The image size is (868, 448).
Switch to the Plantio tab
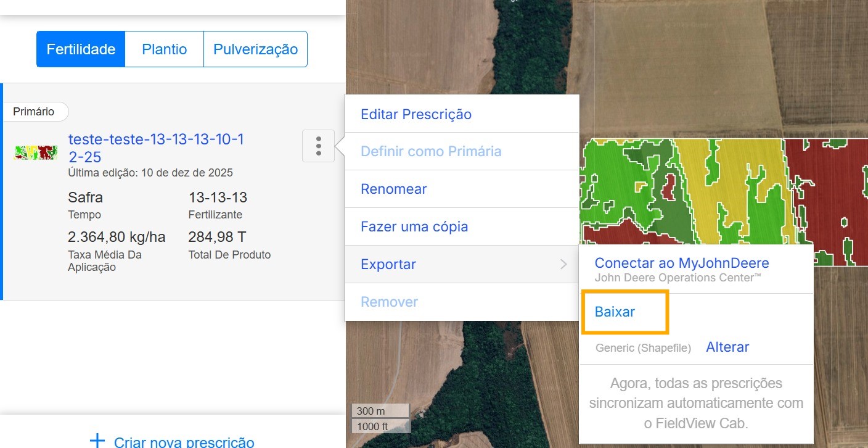tap(164, 49)
